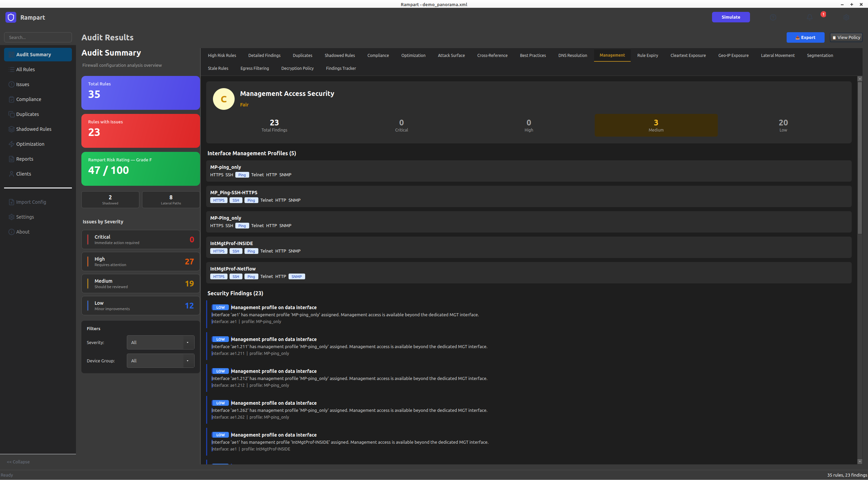The height and width of the screenshot is (480, 868).
Task: Collapse the left sidebar
Action: point(18,462)
